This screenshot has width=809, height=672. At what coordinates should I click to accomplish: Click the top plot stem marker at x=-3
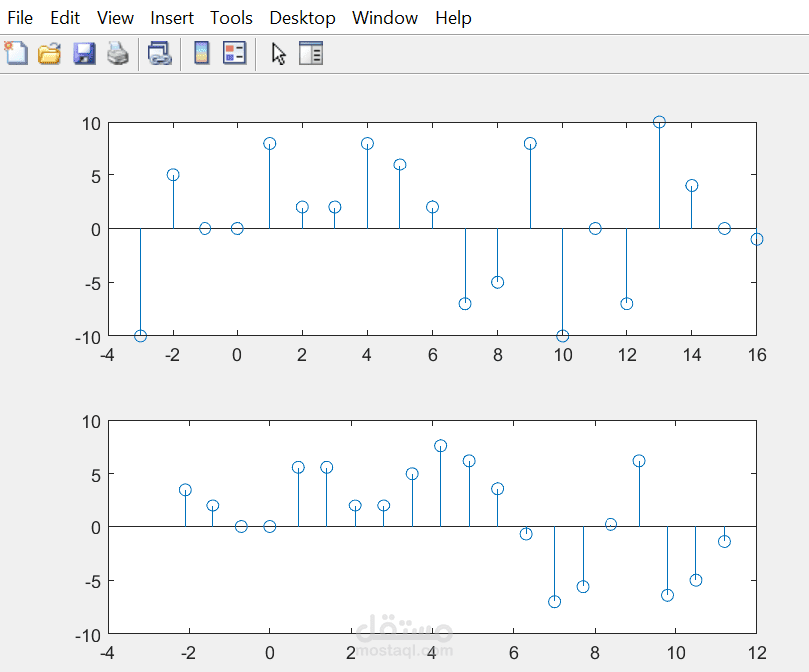tap(140, 336)
